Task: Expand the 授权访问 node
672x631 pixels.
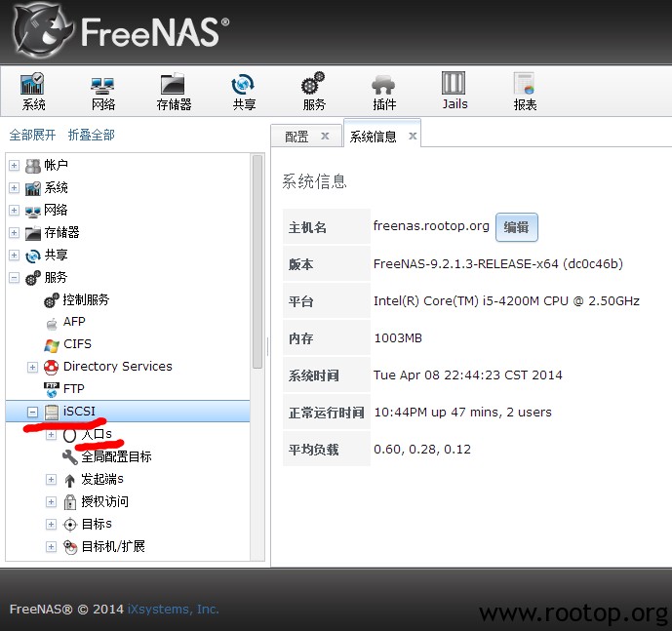Action: click(51, 502)
